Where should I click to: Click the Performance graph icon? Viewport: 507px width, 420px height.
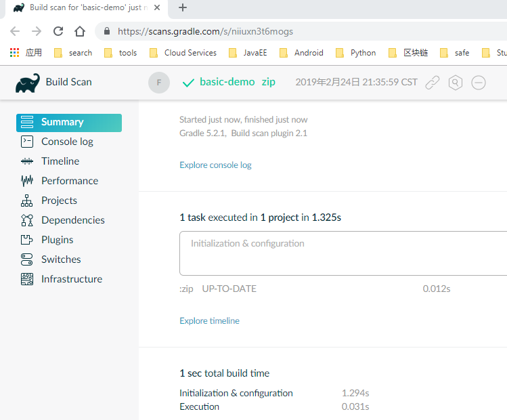click(27, 181)
